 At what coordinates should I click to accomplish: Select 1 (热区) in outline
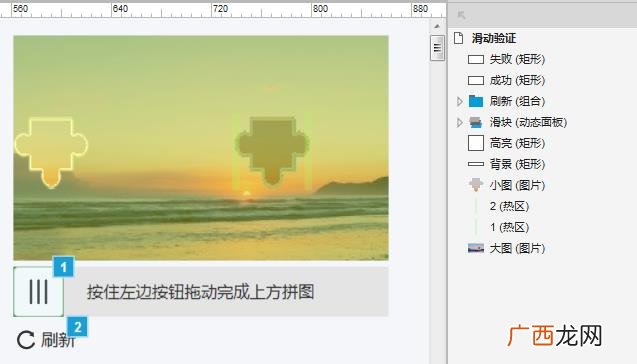pyautogui.click(x=509, y=227)
